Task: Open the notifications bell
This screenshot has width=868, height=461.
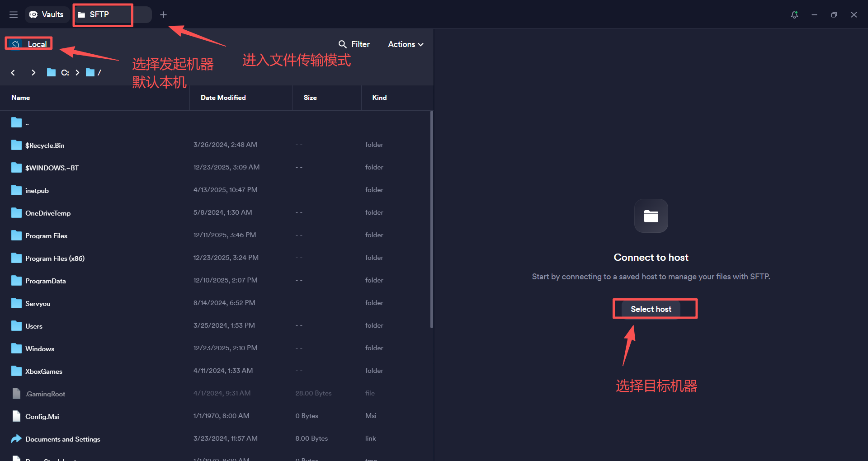Action: pos(794,15)
